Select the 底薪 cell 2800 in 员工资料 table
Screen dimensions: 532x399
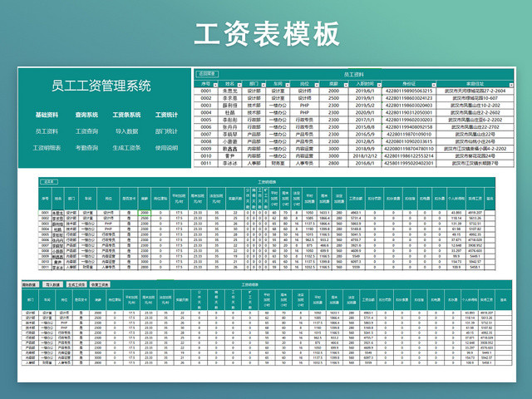[x=333, y=163]
